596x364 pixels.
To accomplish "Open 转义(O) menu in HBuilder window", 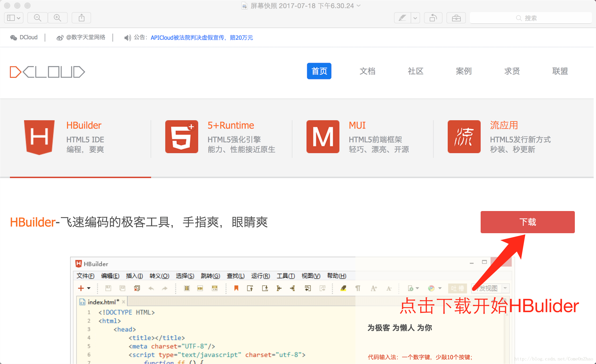I will [159, 276].
